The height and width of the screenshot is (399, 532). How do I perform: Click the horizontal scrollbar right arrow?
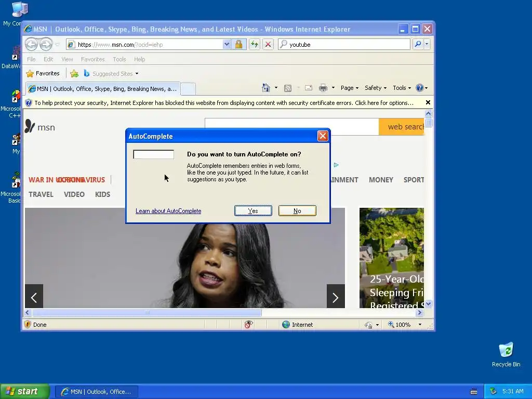(x=420, y=312)
